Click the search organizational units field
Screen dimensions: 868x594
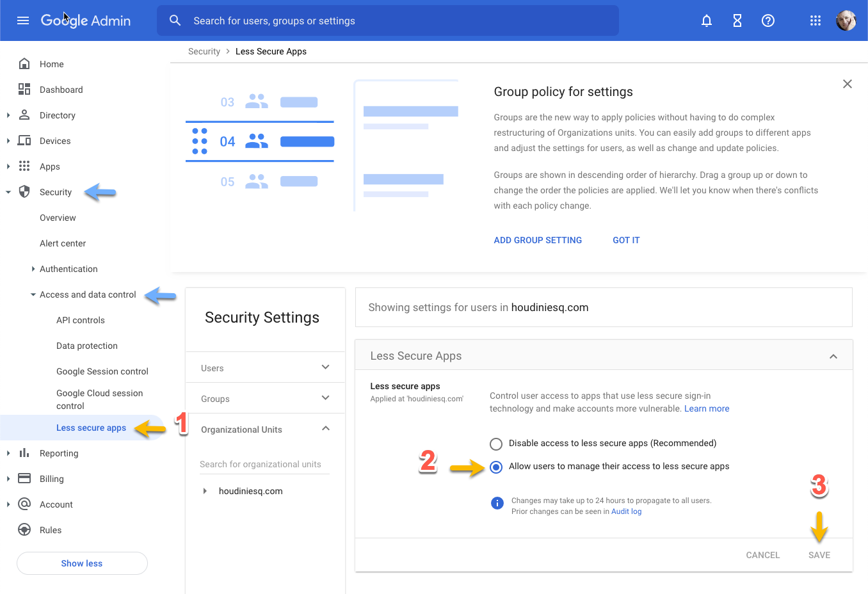(264, 464)
